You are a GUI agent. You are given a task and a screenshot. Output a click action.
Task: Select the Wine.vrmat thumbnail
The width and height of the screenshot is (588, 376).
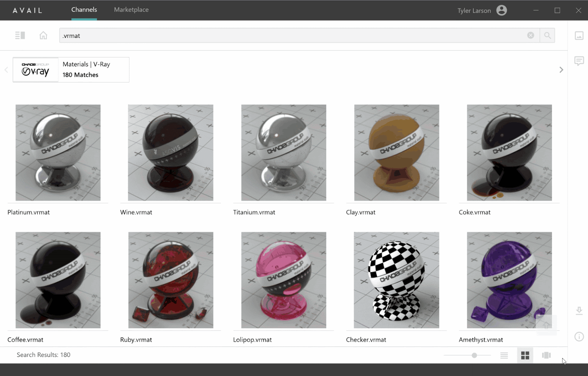[x=171, y=153]
